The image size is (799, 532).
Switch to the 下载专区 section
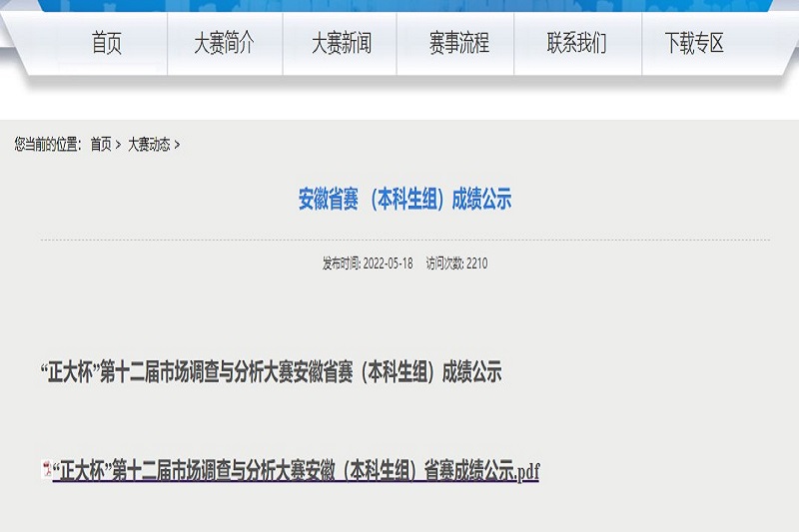point(694,43)
